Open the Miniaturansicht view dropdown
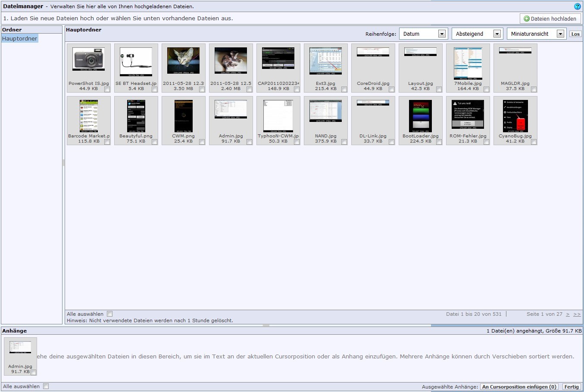The width and height of the screenshot is (584, 392). (x=537, y=34)
